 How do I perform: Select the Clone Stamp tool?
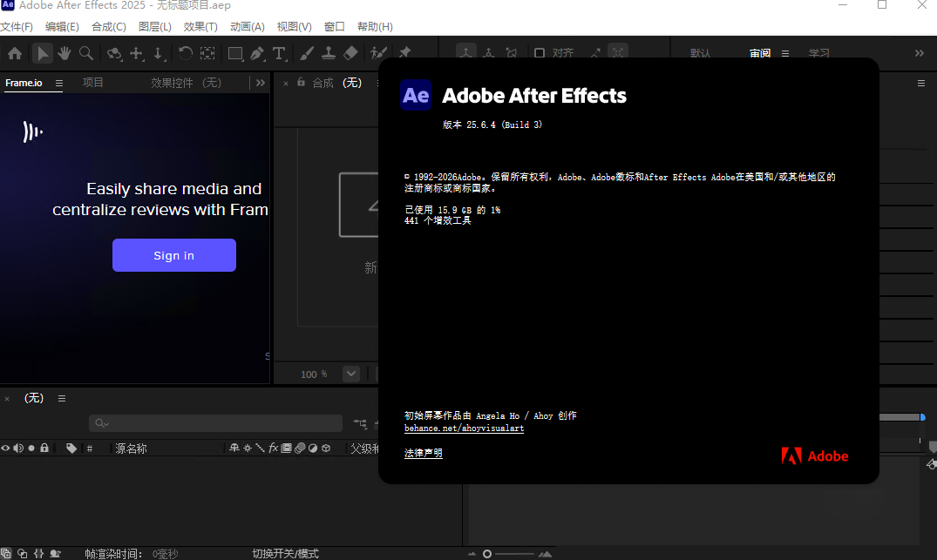(328, 54)
